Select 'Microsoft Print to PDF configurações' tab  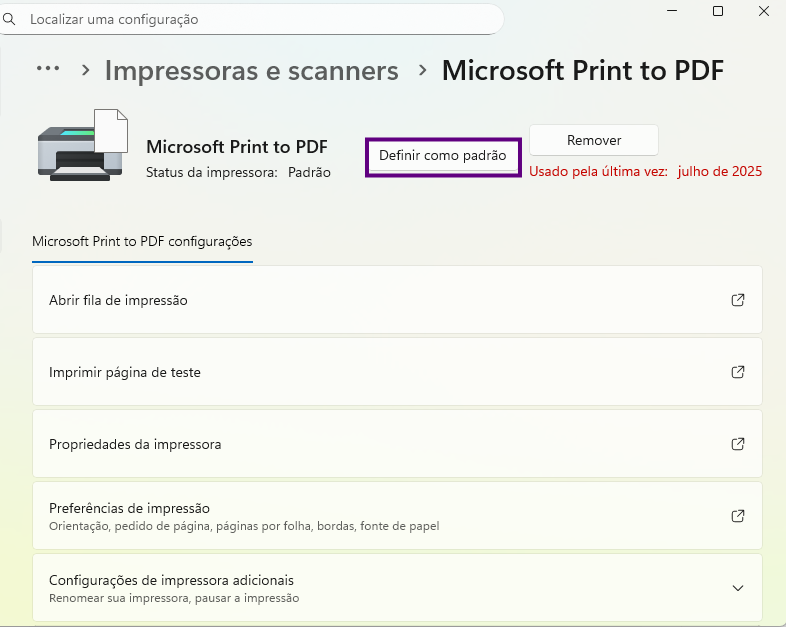[142, 242]
